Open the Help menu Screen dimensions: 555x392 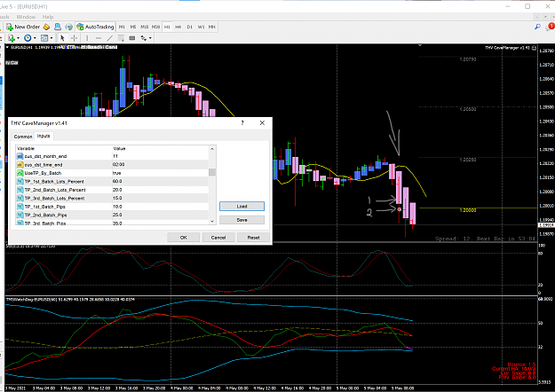(48, 17)
